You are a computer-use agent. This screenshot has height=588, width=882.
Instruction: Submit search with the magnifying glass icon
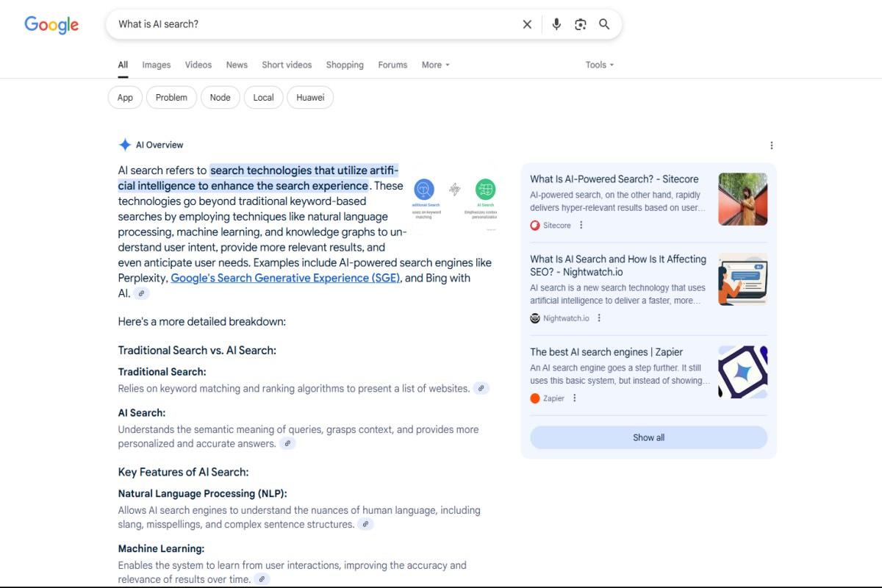(x=604, y=24)
